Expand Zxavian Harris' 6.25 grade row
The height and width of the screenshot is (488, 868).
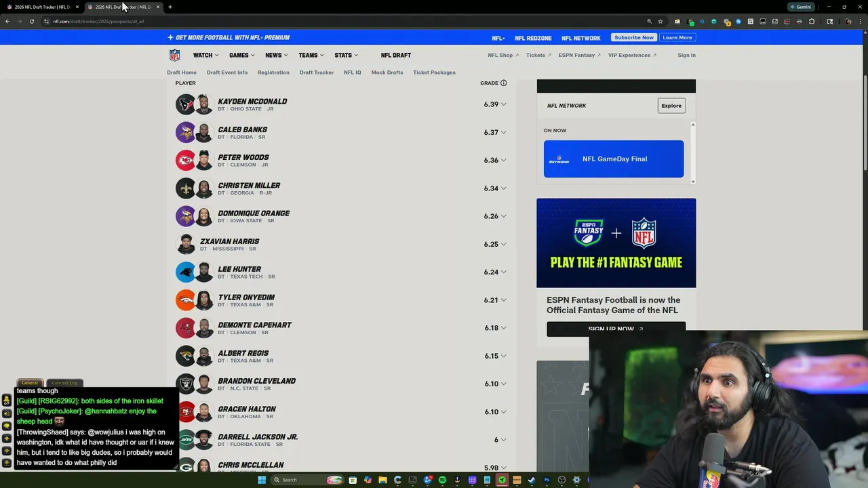tap(503, 244)
